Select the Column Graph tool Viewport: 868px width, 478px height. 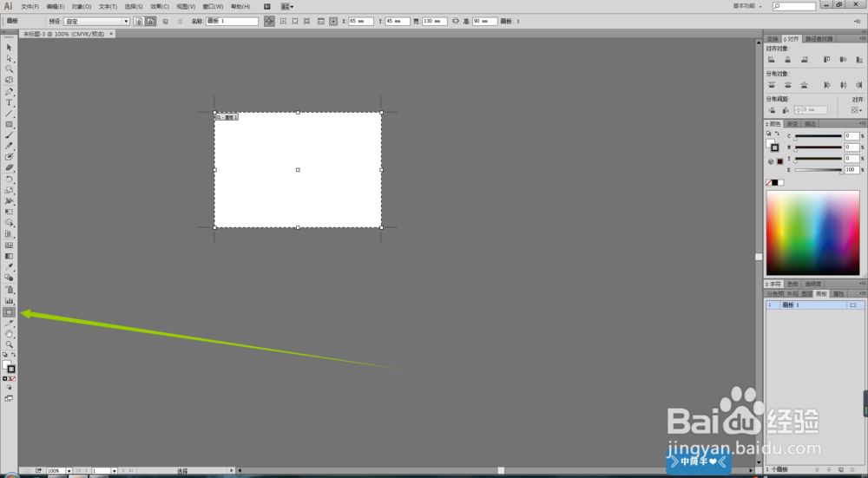pyautogui.click(x=9, y=301)
